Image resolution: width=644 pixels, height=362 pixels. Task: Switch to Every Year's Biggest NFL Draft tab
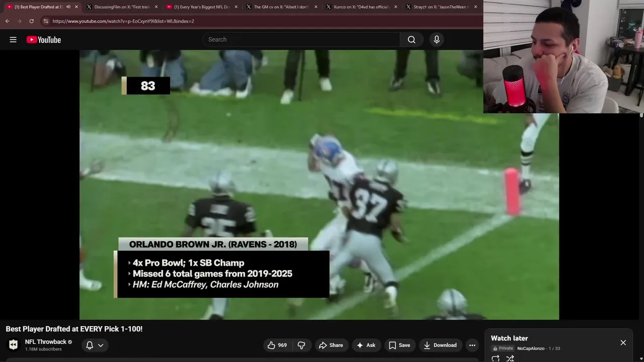click(201, 7)
